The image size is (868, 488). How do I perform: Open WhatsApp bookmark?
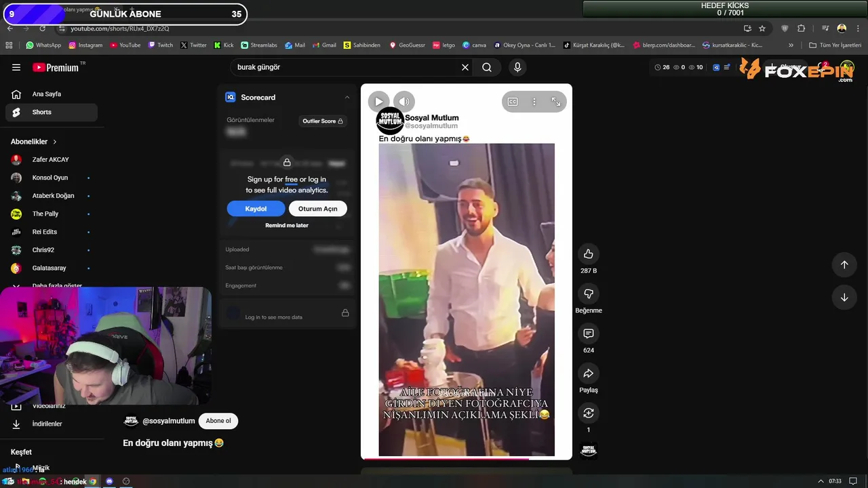43,45
